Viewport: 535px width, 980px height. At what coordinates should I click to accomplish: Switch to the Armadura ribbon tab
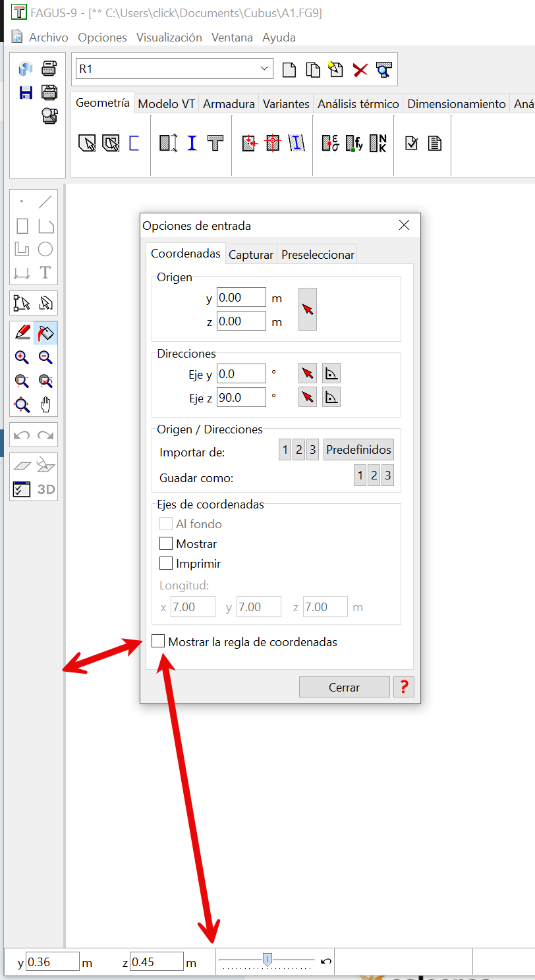click(229, 104)
